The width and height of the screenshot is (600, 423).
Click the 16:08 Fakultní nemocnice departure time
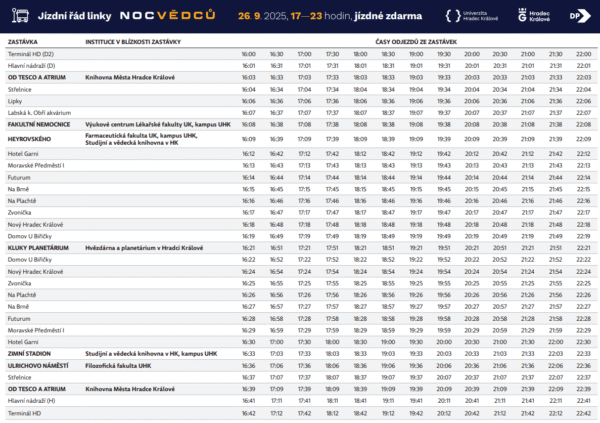249,124
